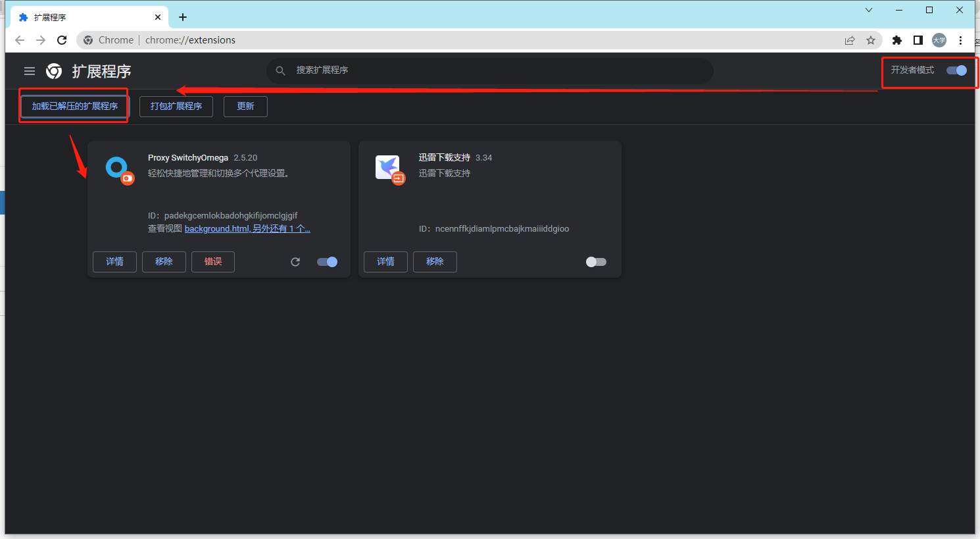The height and width of the screenshot is (539, 980).
Task: Click the site info Chrome icon in address bar
Action: [x=88, y=40]
